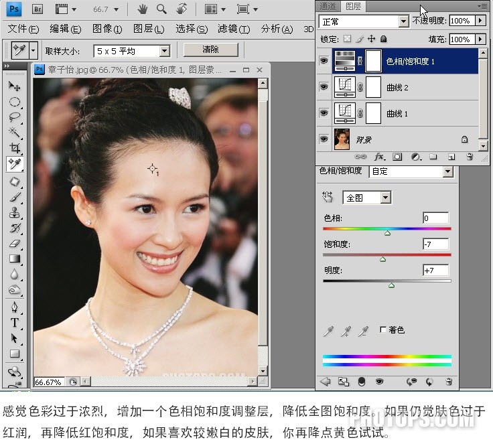Viewport: 493px width, 448px height.
Task: Select the History Brush tool
Action: coord(14,228)
